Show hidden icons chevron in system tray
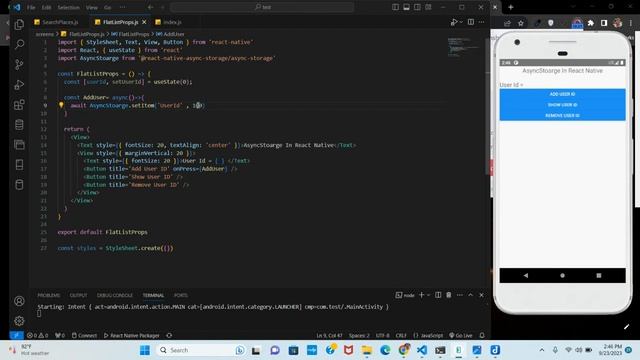640x360 pixels. (542, 350)
